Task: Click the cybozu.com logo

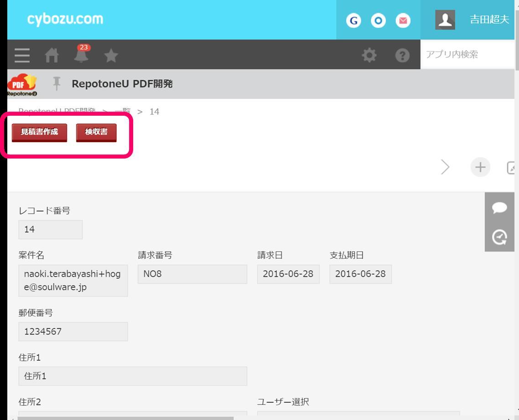Action: click(65, 19)
